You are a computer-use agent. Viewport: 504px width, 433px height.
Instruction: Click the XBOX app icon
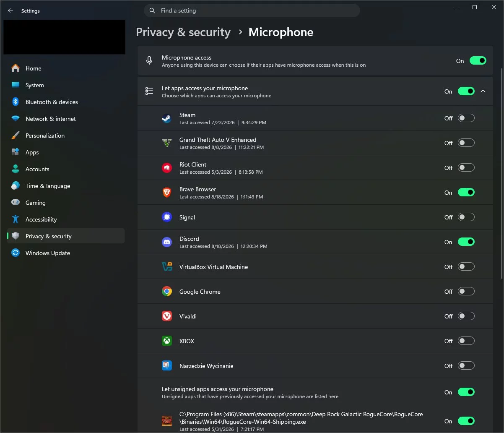pos(167,341)
